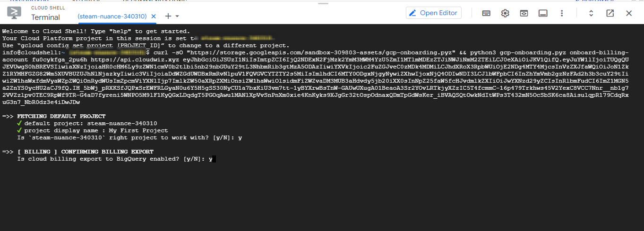This screenshot has height=231, width=644.
Task: Add a new terminal tab
Action: coord(168,16)
